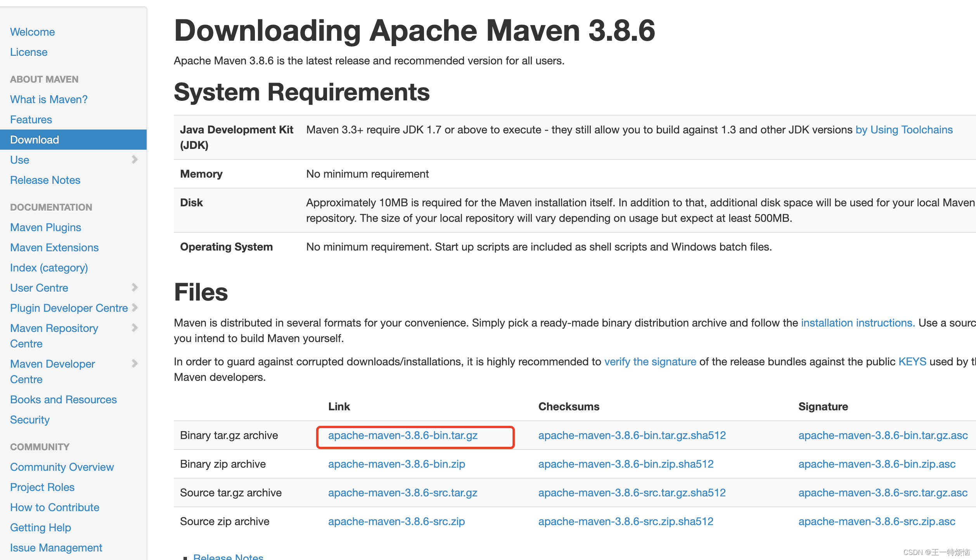Open the Project Roles link
The image size is (976, 560).
(42, 487)
